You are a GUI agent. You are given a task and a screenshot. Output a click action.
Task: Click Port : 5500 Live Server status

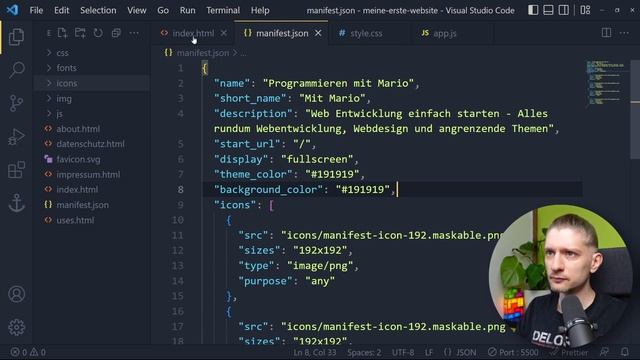[x=513, y=352]
